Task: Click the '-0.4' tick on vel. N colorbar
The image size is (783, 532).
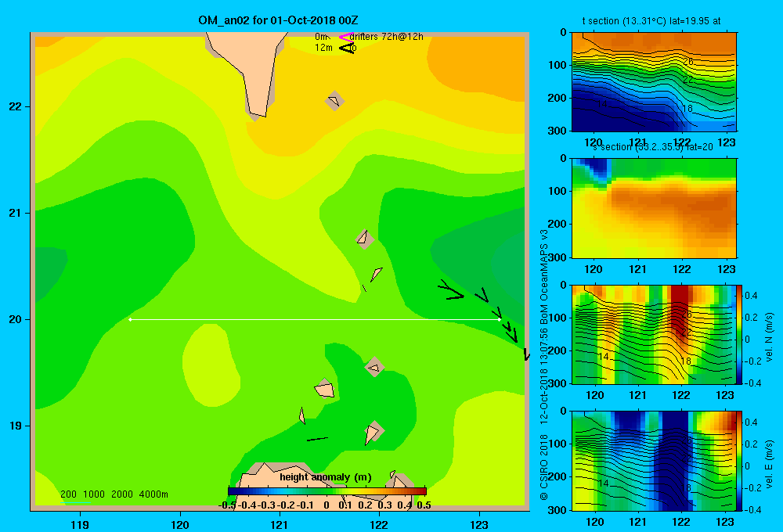Action: pyautogui.click(x=753, y=383)
